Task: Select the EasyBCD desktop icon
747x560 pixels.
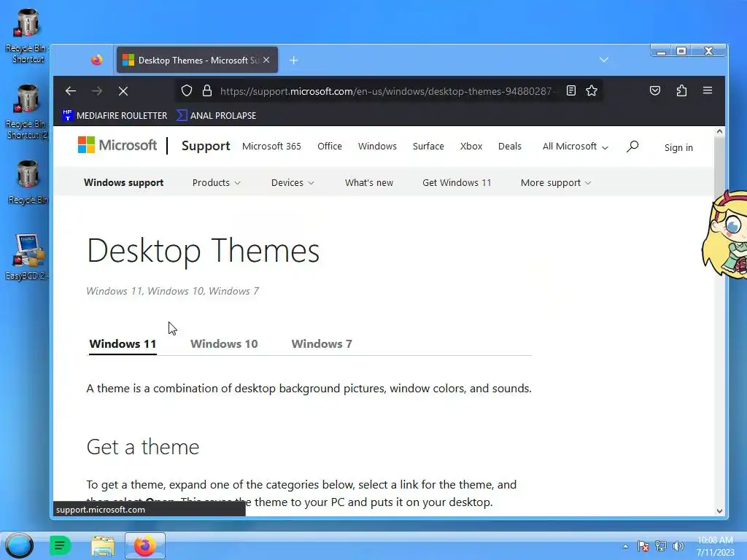Action: tap(27, 257)
